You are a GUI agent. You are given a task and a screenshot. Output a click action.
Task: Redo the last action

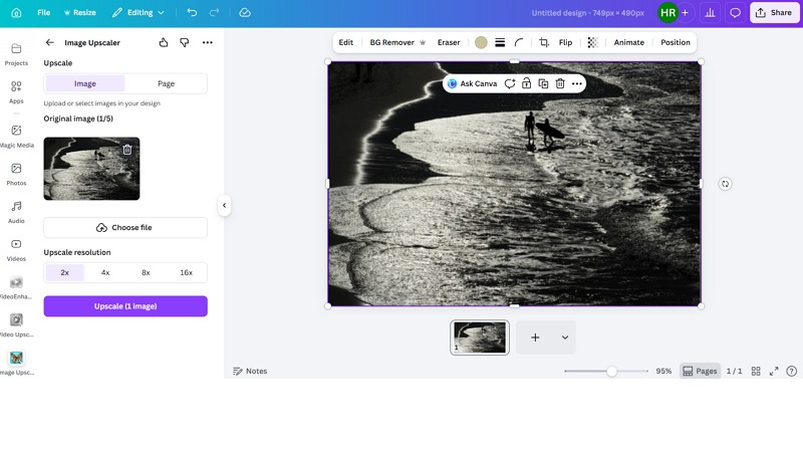click(215, 13)
